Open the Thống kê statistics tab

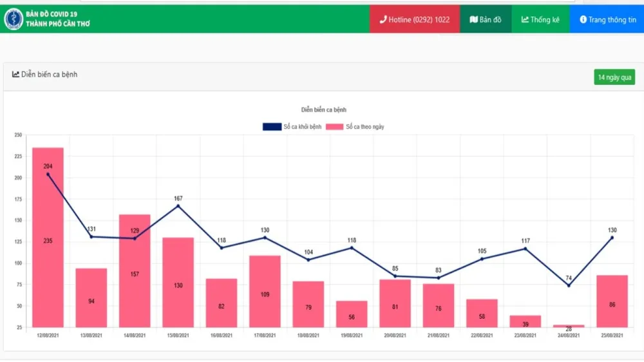[x=540, y=19]
